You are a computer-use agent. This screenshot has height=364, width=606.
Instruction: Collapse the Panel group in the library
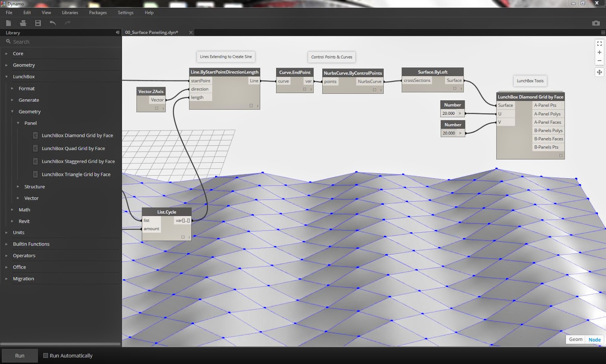(18, 123)
